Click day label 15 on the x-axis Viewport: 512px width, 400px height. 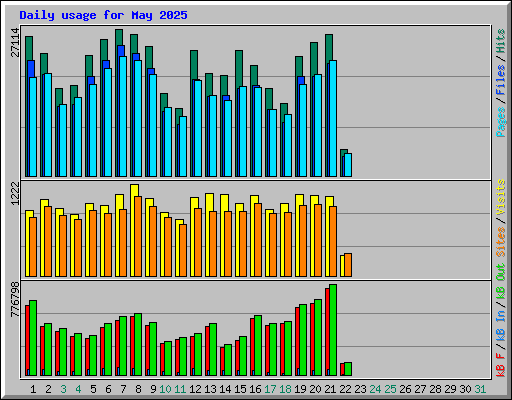click(x=240, y=389)
